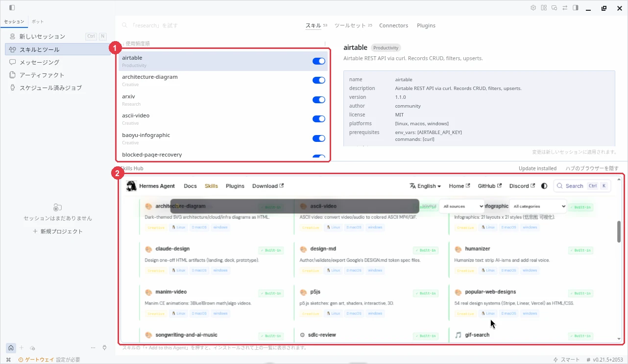Click the plus icon next to home

(x=21, y=348)
